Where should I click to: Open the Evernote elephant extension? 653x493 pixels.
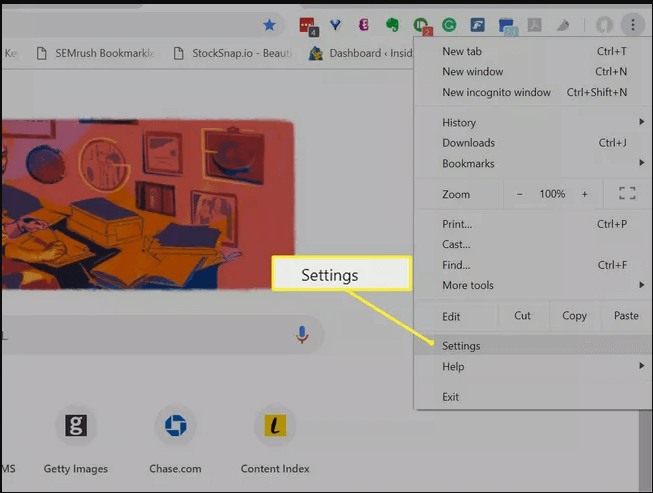coord(392,25)
